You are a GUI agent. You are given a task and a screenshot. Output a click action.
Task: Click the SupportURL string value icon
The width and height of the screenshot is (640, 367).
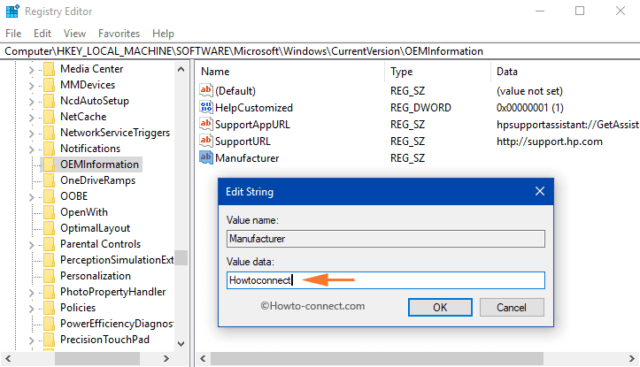pyautogui.click(x=206, y=141)
